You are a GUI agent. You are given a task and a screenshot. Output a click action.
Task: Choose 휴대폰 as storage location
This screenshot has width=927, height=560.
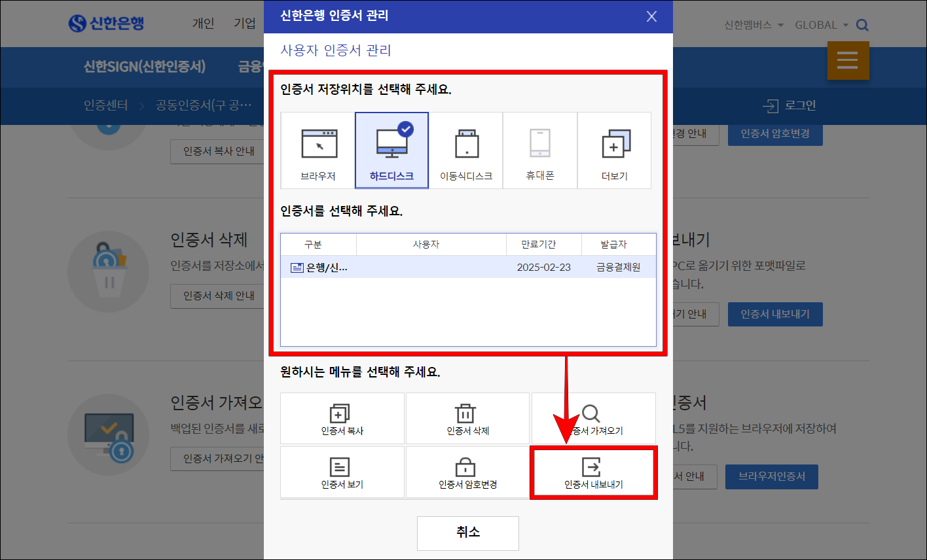540,150
